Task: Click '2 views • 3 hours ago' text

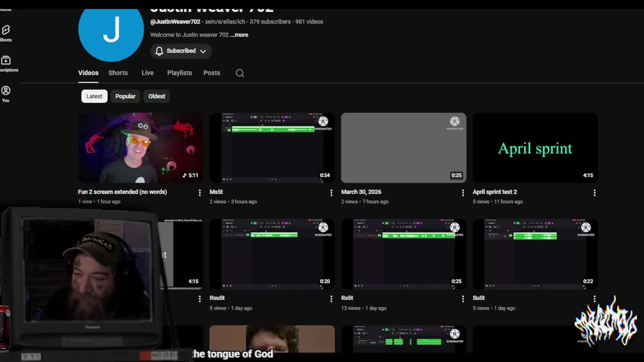Action: 233,202
